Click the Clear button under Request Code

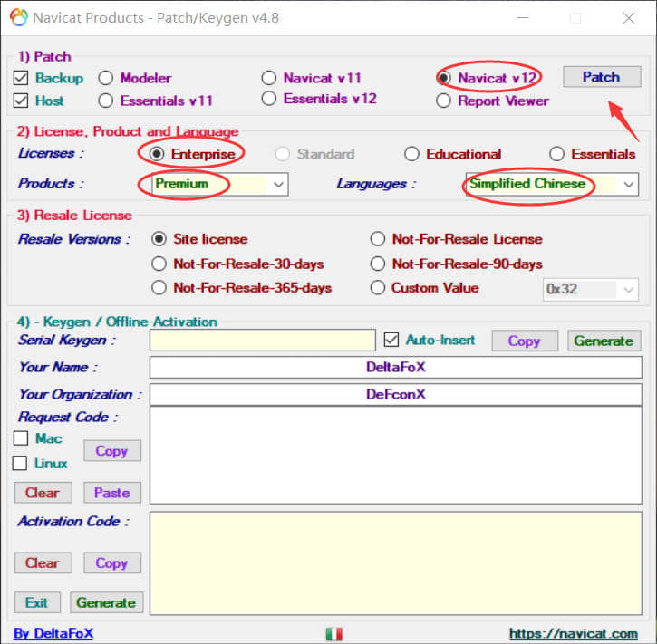pyautogui.click(x=43, y=493)
